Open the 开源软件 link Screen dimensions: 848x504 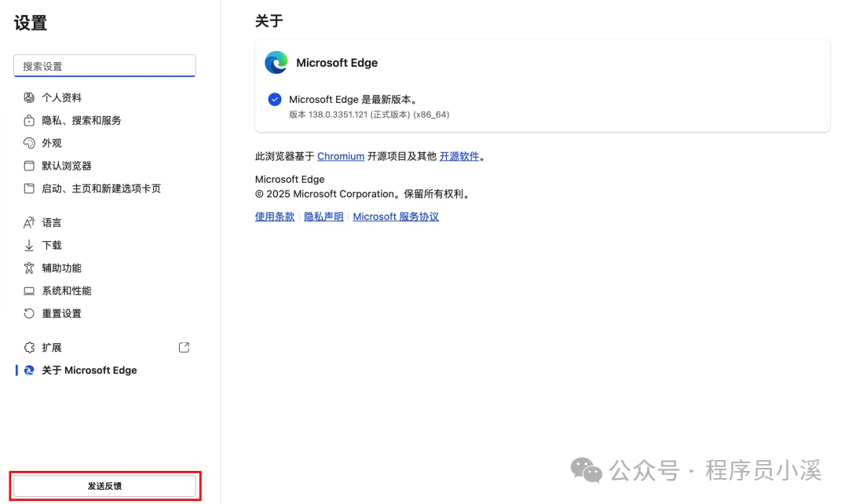[459, 156]
